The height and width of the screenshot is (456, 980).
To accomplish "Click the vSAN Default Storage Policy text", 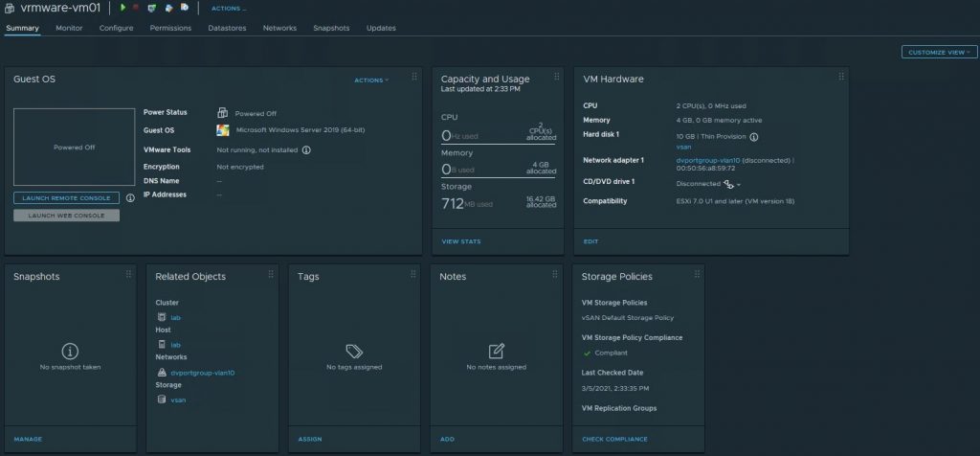I will pyautogui.click(x=628, y=318).
